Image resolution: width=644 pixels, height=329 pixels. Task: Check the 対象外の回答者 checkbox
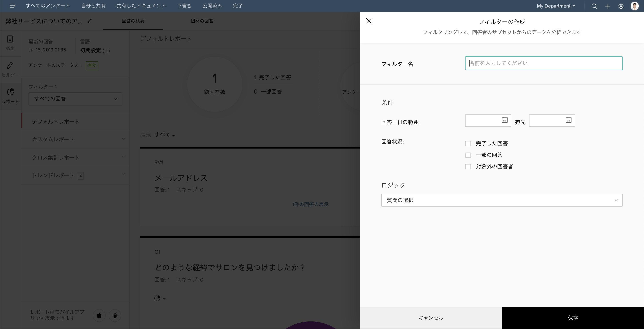point(468,167)
